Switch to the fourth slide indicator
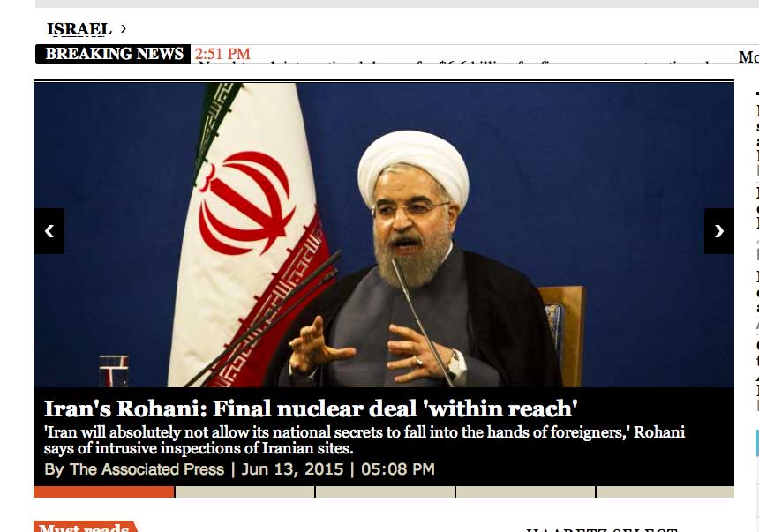The image size is (759, 532). (x=526, y=491)
